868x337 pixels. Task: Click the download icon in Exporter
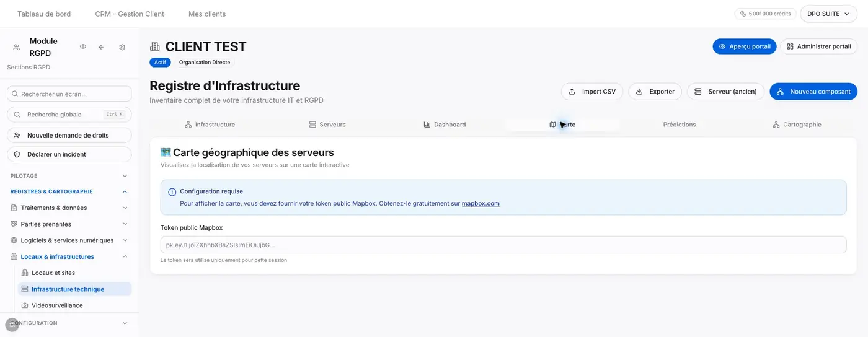coord(639,92)
